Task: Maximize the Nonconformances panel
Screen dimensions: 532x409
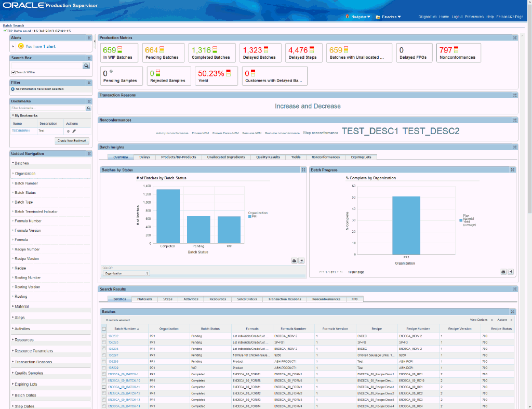Action: tap(515, 120)
